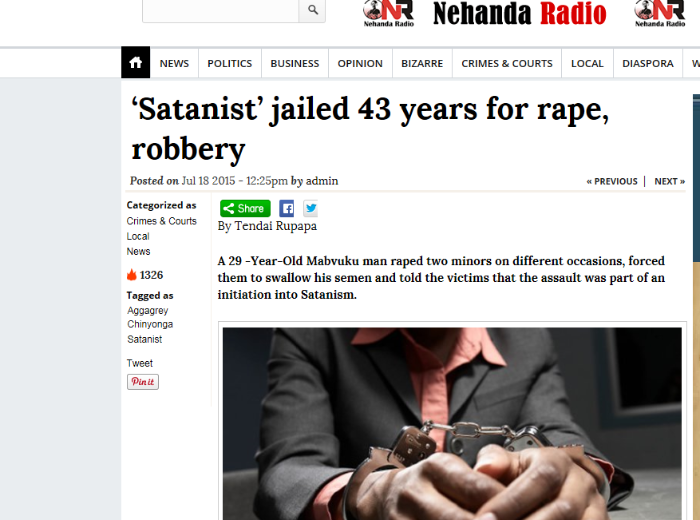Click the right Nehanda Radio logo
The height and width of the screenshot is (520, 700).
(660, 13)
